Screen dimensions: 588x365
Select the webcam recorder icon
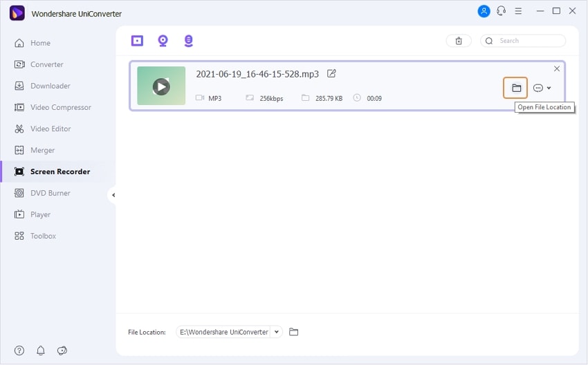coord(163,41)
